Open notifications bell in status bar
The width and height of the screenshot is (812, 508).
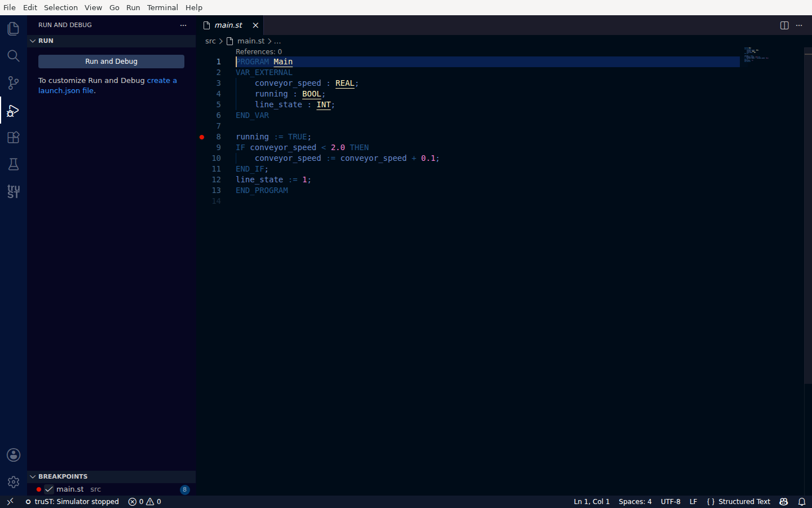click(802, 501)
